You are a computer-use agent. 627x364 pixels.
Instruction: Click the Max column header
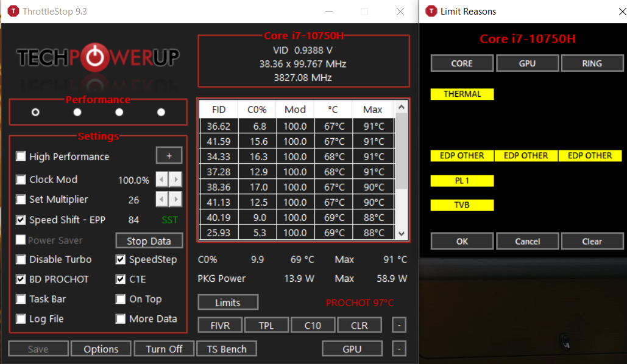pos(373,110)
